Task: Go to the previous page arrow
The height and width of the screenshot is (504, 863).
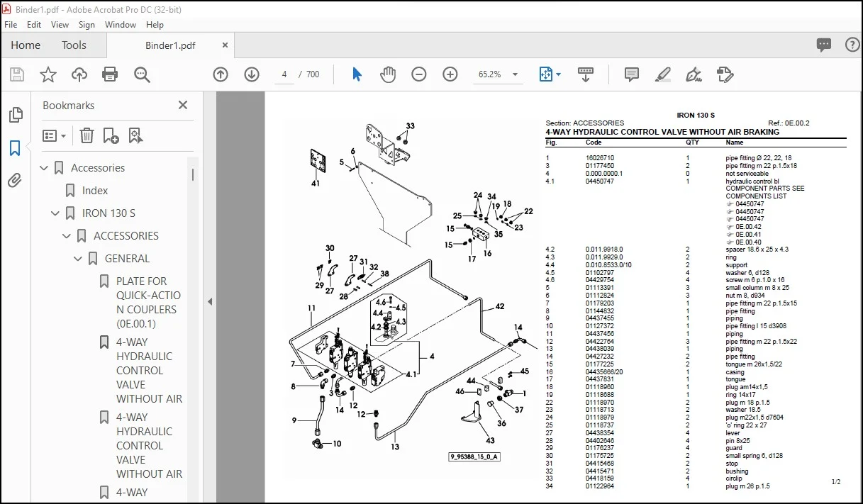Action: pyautogui.click(x=221, y=74)
